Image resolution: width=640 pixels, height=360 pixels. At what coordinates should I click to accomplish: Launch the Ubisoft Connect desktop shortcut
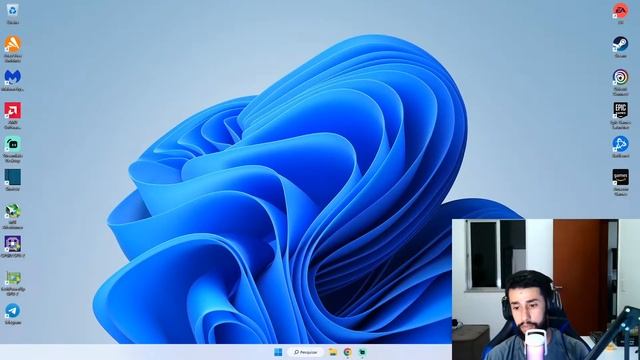coord(620,78)
